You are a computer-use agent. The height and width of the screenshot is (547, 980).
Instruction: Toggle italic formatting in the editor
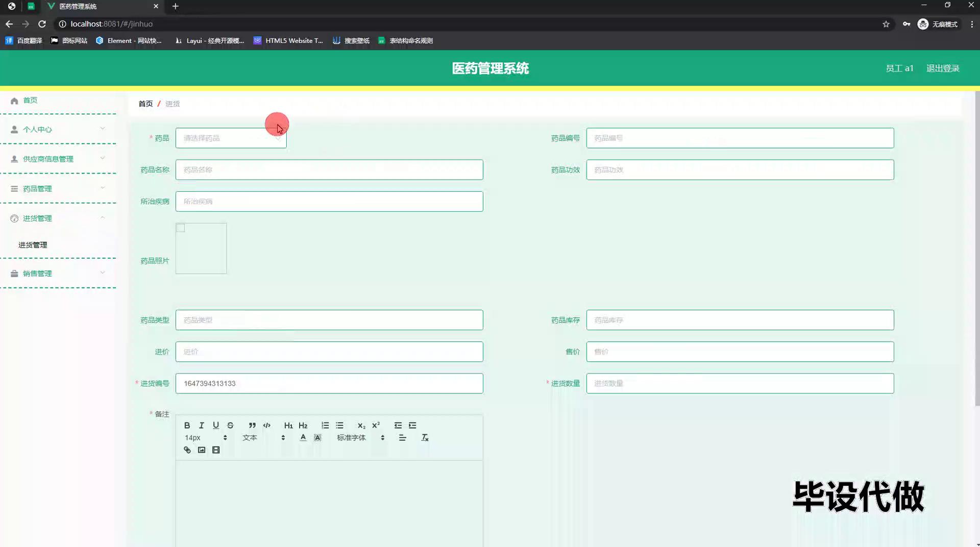[201, 425]
